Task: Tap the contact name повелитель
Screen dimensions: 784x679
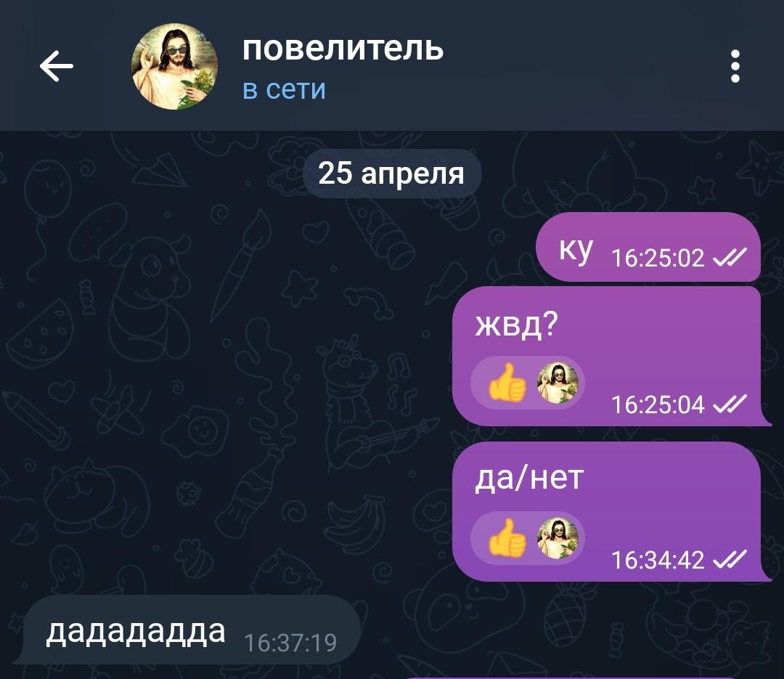Action: click(343, 49)
